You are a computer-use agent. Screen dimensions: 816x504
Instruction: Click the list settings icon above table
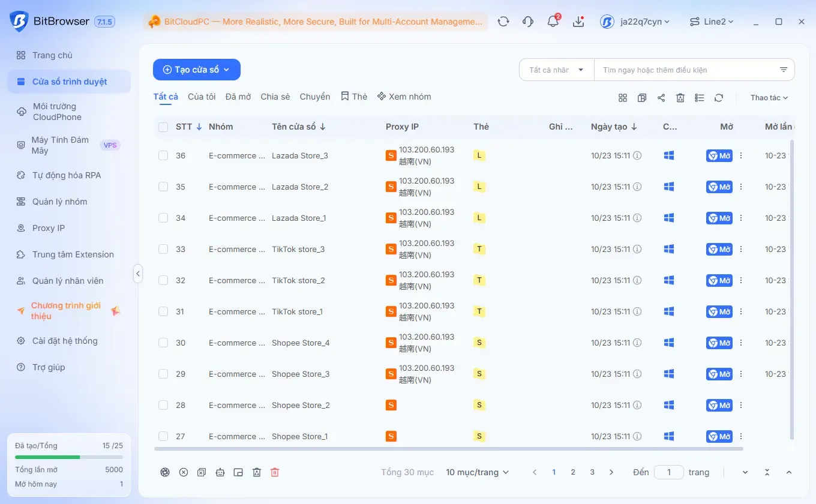coord(700,98)
